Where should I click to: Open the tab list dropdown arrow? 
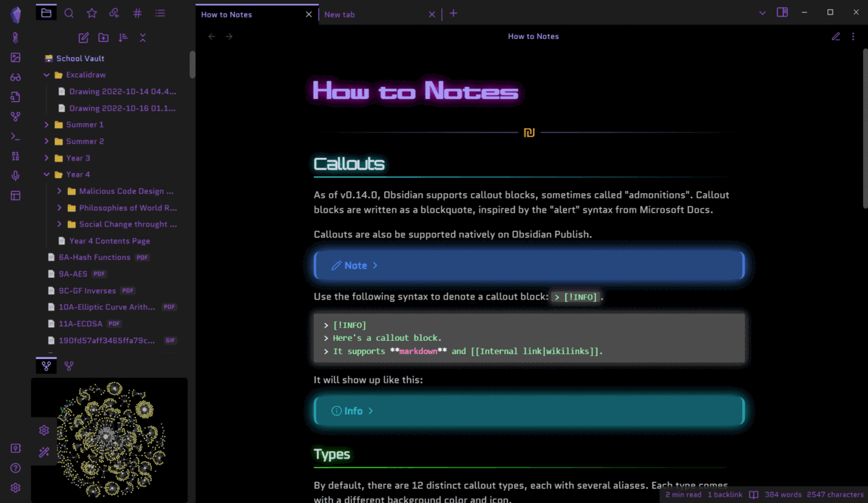point(762,13)
